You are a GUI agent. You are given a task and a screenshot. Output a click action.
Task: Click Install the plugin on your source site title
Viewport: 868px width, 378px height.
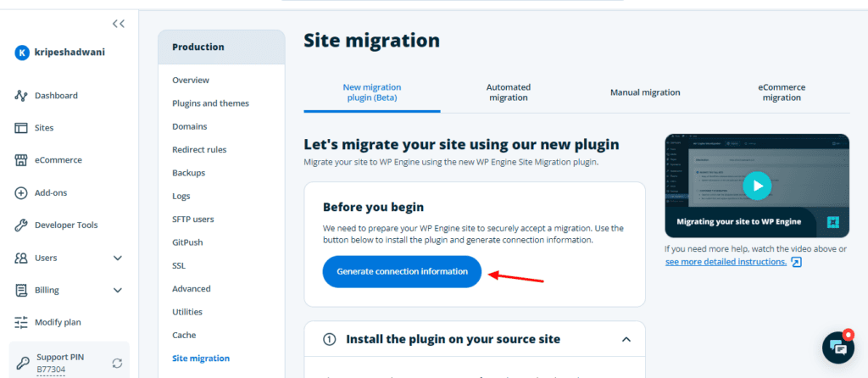(453, 339)
